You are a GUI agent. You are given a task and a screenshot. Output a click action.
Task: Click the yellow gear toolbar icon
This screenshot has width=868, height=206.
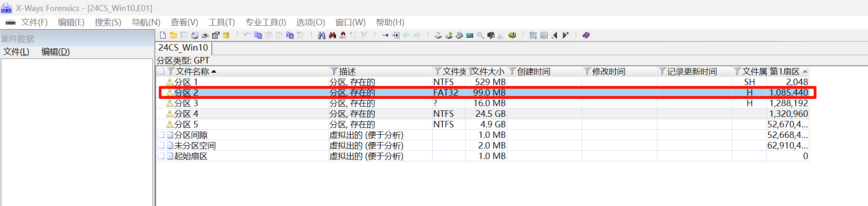point(512,35)
